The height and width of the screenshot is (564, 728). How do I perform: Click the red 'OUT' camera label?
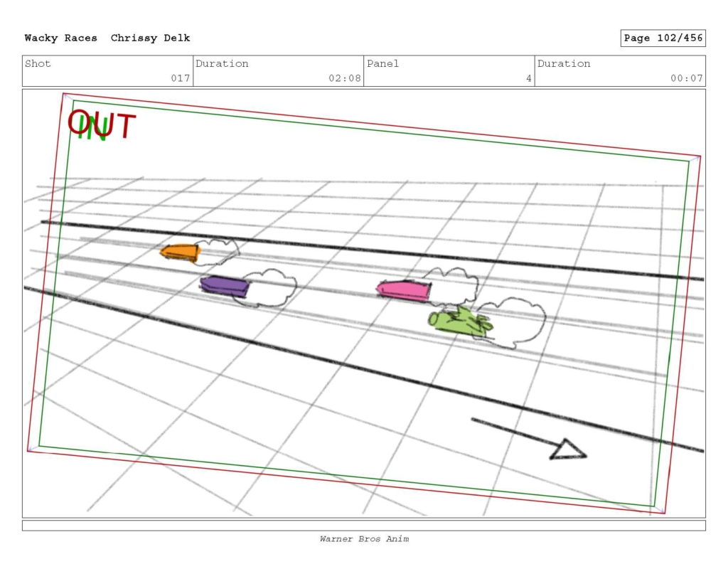tap(102, 124)
